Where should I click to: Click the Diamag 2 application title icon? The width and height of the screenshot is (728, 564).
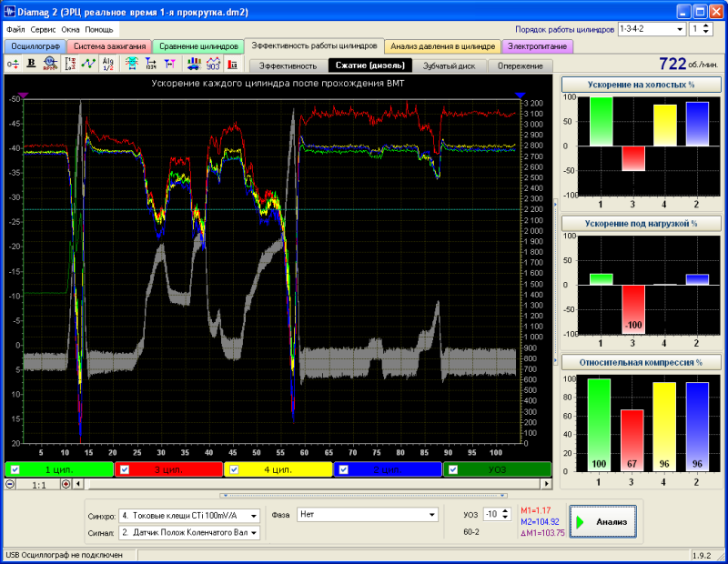[9, 12]
